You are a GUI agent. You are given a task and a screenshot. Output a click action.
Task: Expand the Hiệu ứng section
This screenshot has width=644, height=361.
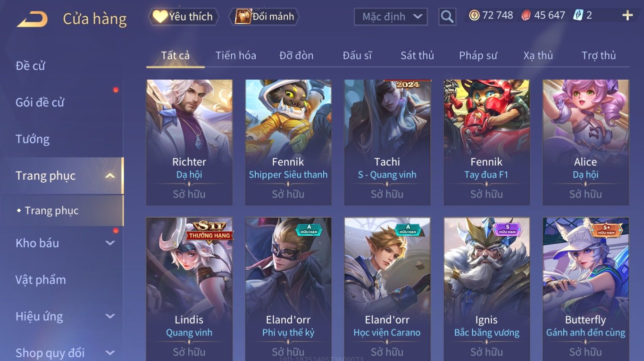(x=110, y=316)
